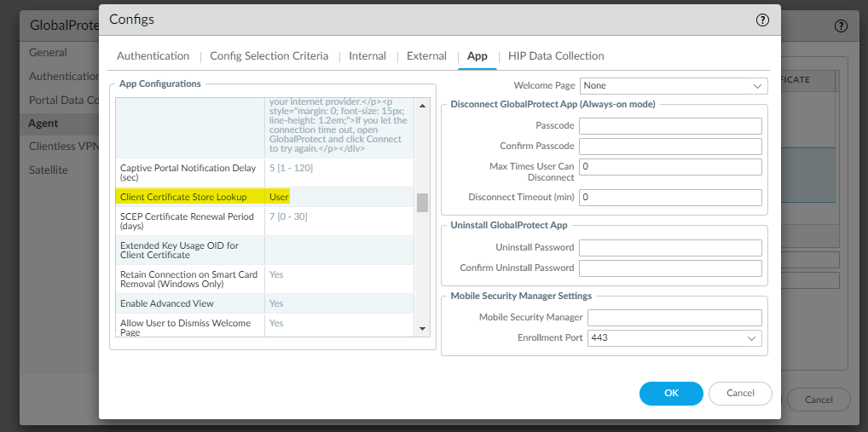Click the Confirm Passcode field

(x=670, y=147)
